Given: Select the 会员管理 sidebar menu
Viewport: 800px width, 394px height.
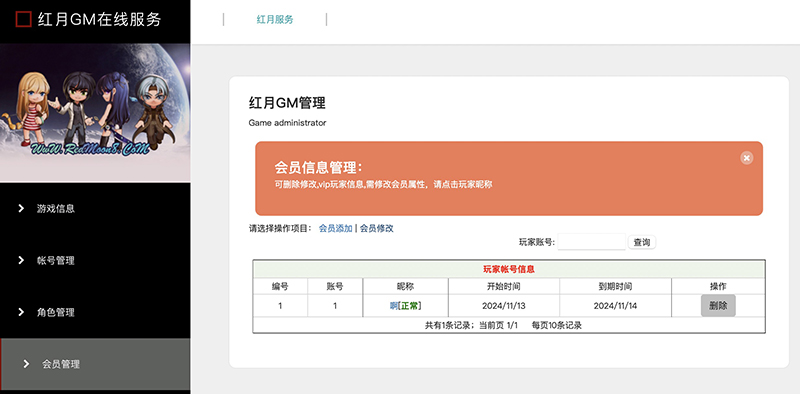Looking at the screenshot, I should point(95,364).
